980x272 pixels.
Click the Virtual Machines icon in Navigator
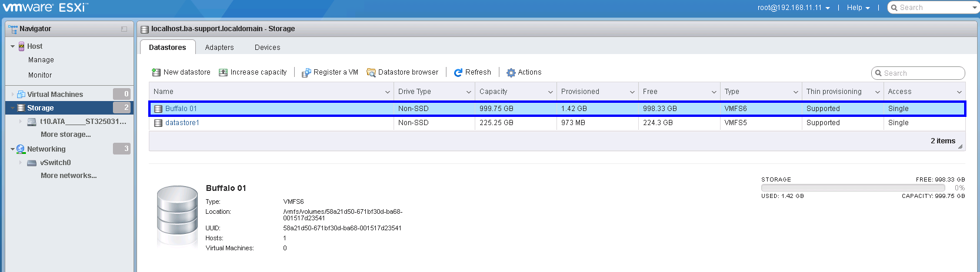pyautogui.click(x=21, y=95)
